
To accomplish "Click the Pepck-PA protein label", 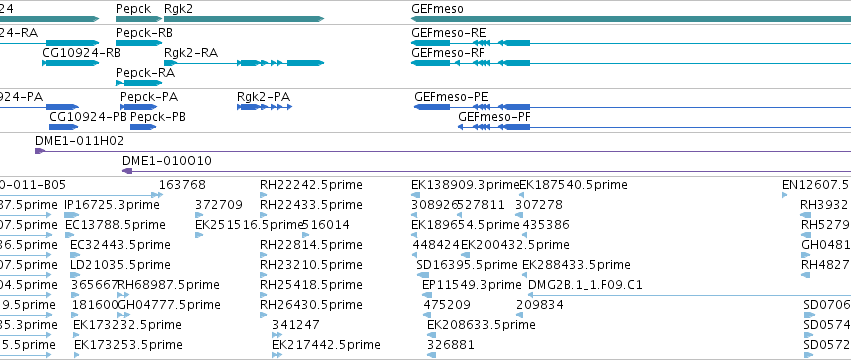I will 149,97.
